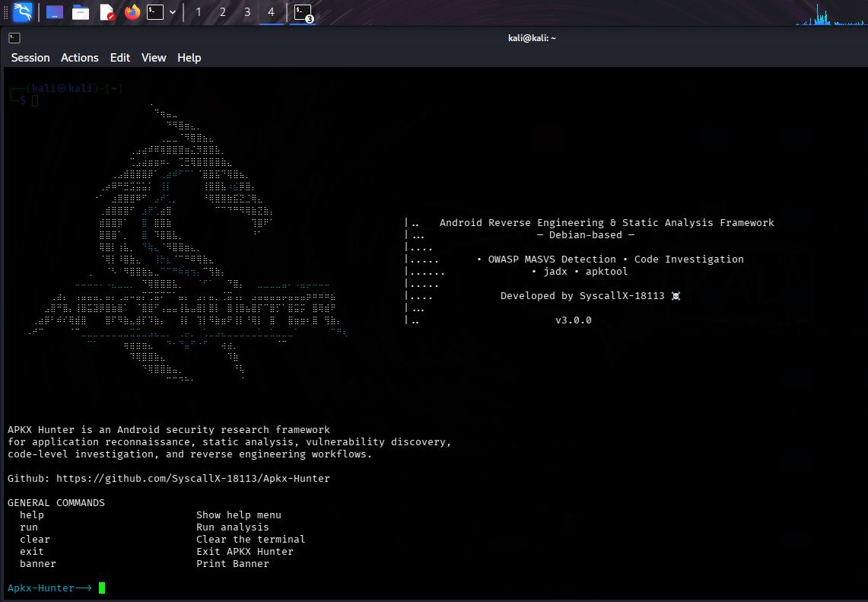The height and width of the screenshot is (602, 868).
Task: Open the Actions menu
Action: (80, 58)
